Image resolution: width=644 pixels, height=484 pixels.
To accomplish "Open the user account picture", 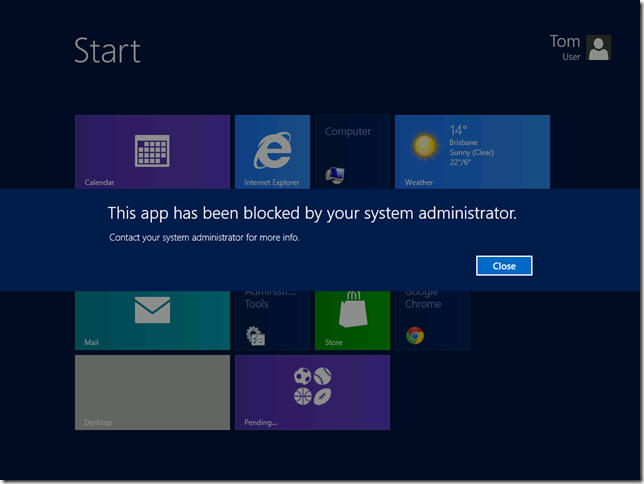I will click(599, 48).
